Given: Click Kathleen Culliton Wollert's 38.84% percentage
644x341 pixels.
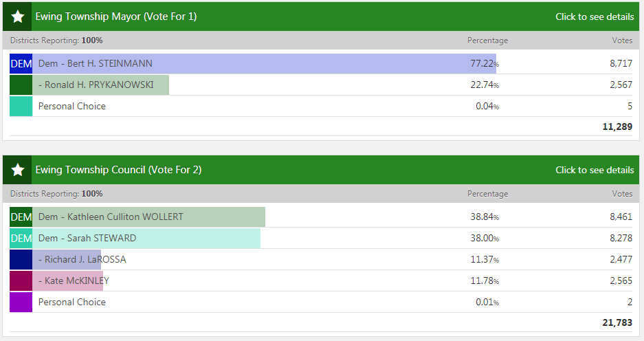Looking at the screenshot, I should 483,217.
